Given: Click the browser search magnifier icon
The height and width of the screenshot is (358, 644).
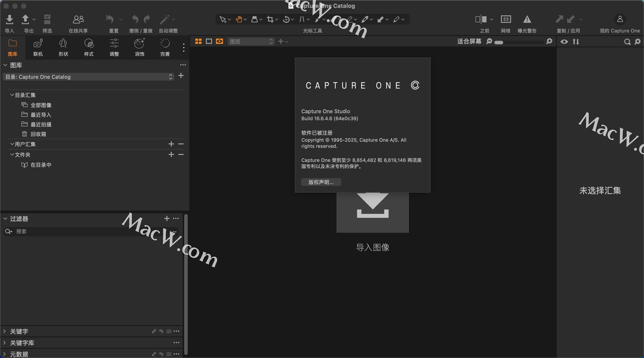Looking at the screenshot, I should (x=627, y=42).
